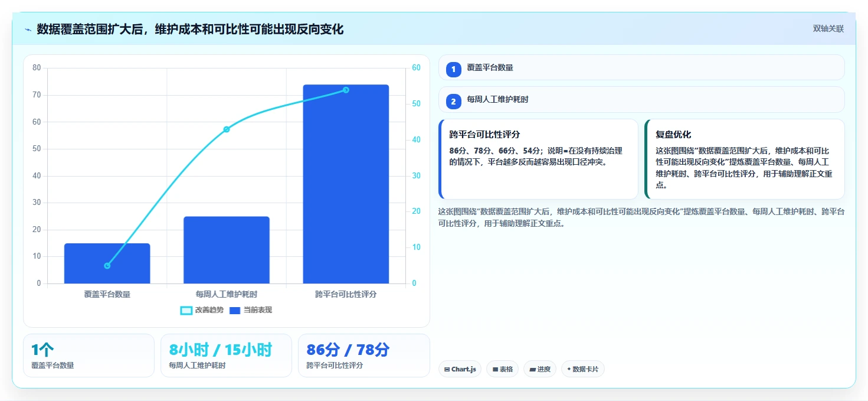The width and height of the screenshot is (868, 401).
Task: Click the number 1 badge for 覆盖平台数量
Action: pyautogui.click(x=453, y=70)
